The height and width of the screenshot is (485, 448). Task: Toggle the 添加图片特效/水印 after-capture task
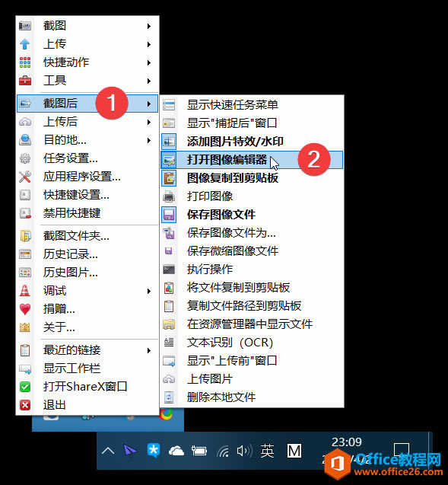click(x=252, y=142)
